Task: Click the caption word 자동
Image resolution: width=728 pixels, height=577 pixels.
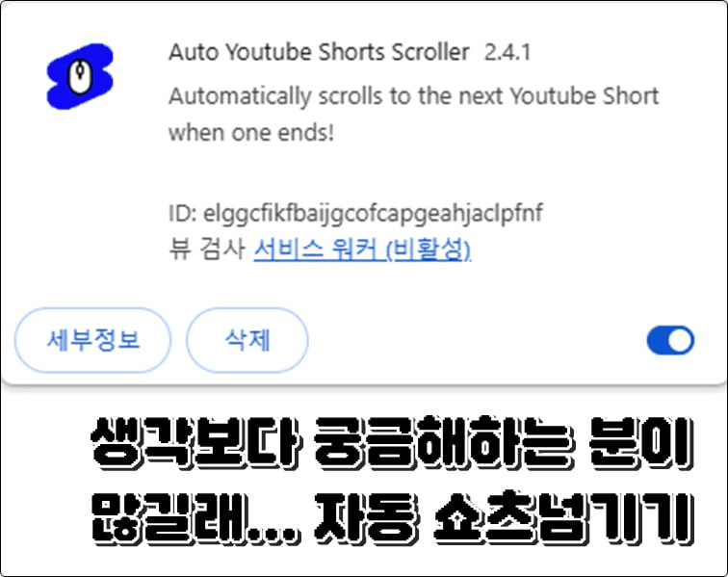Action: [x=365, y=517]
